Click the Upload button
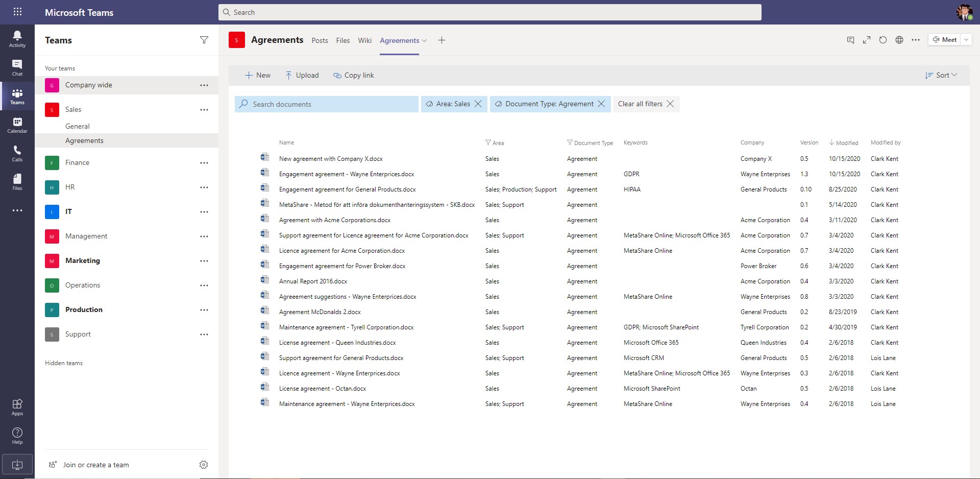 coord(302,75)
